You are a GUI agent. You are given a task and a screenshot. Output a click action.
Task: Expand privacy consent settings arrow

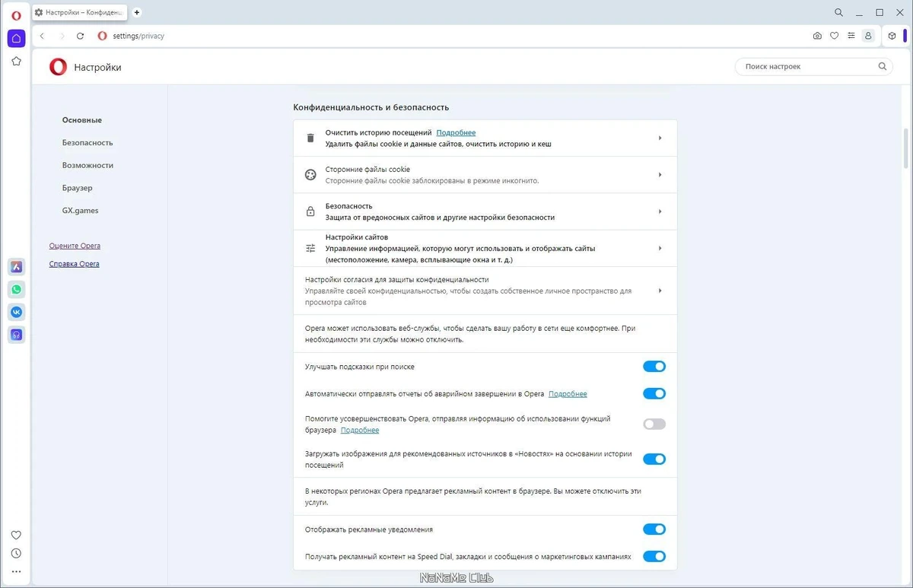(x=660, y=291)
